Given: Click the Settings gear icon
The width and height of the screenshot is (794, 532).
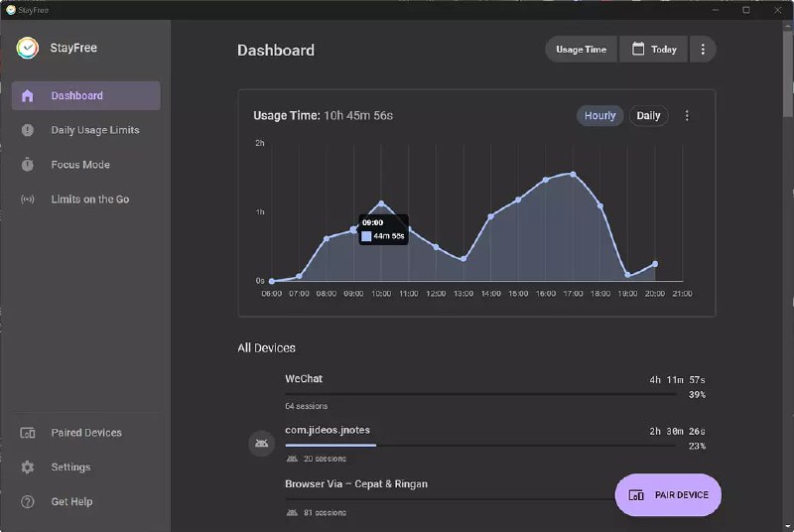Looking at the screenshot, I should [x=28, y=467].
